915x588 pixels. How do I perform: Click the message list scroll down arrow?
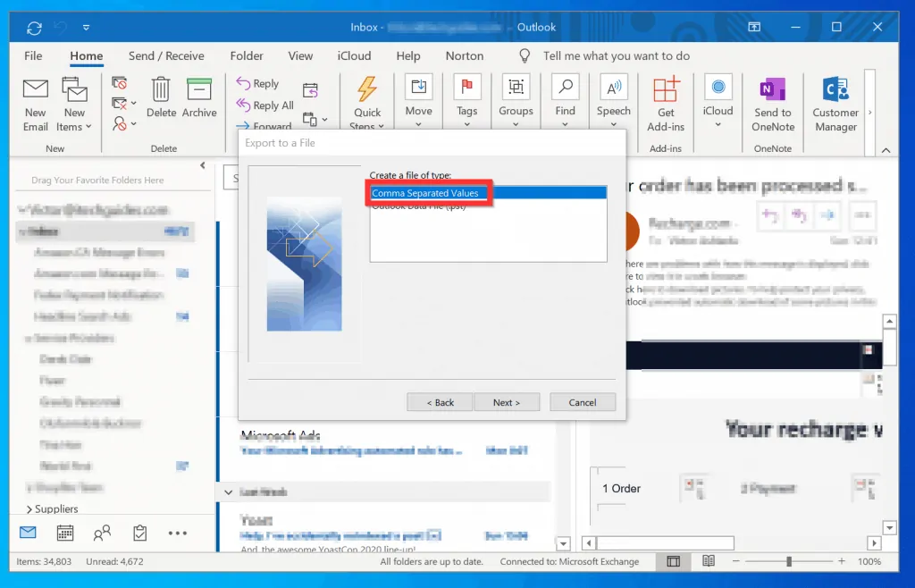coord(563,543)
